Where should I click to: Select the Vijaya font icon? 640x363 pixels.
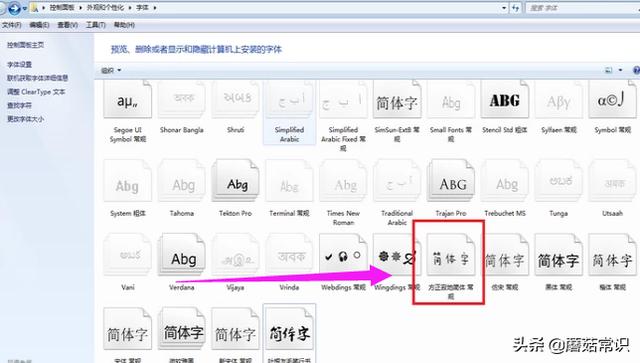coord(236,255)
